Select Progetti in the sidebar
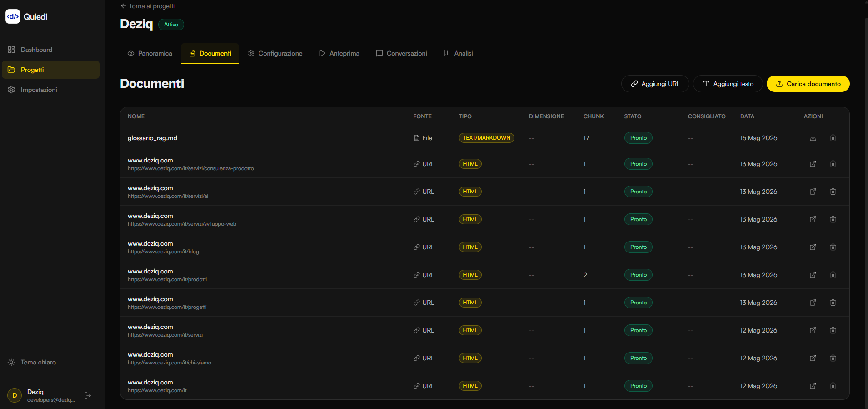The height and width of the screenshot is (409, 868). coord(51,70)
